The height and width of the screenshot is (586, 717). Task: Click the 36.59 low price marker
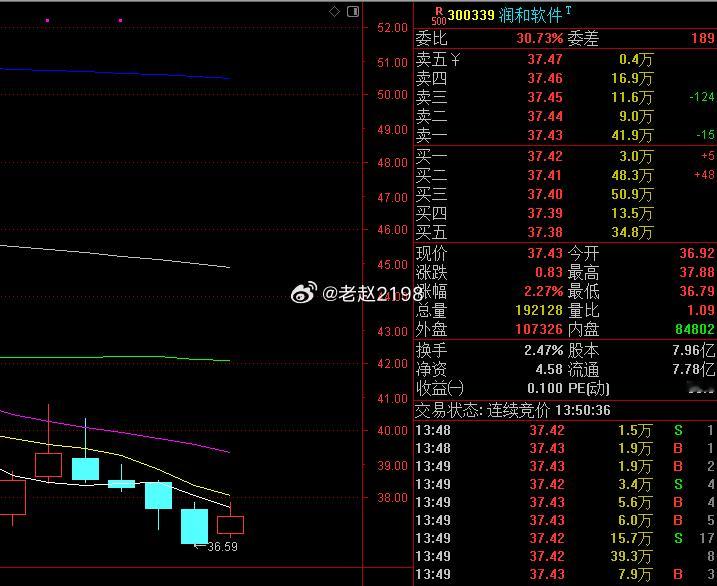(222, 547)
